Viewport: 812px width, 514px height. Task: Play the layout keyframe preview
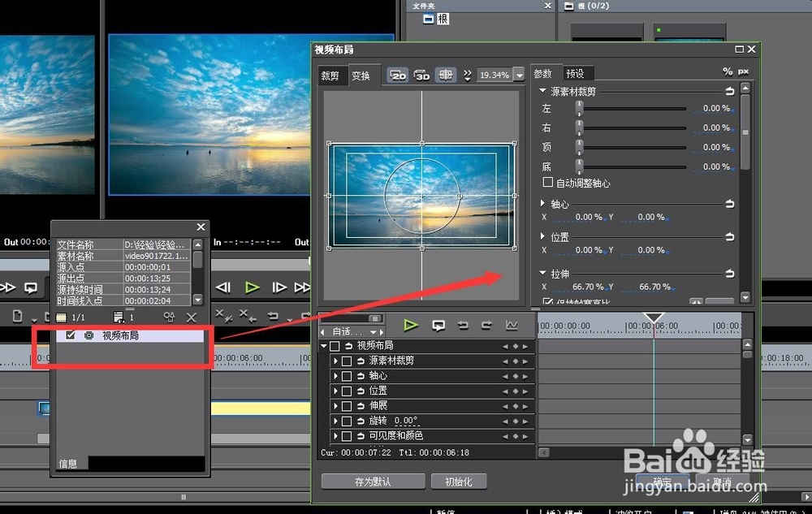[x=411, y=325]
